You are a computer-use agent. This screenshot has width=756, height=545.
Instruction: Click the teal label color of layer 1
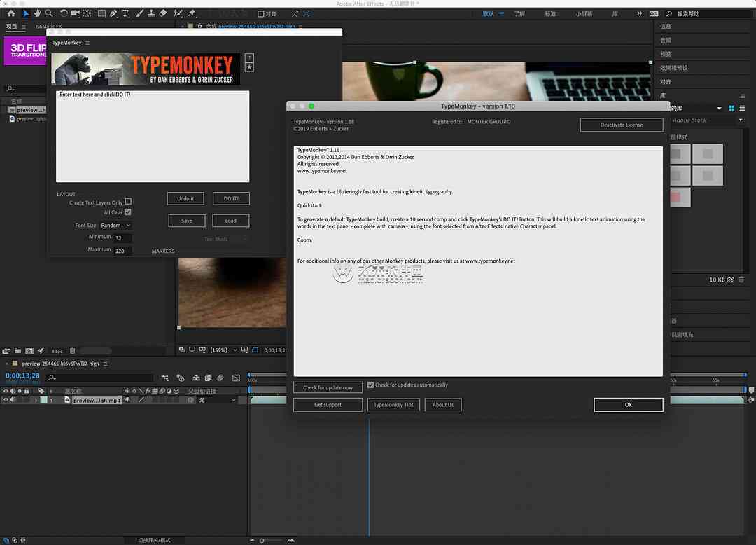[44, 400]
